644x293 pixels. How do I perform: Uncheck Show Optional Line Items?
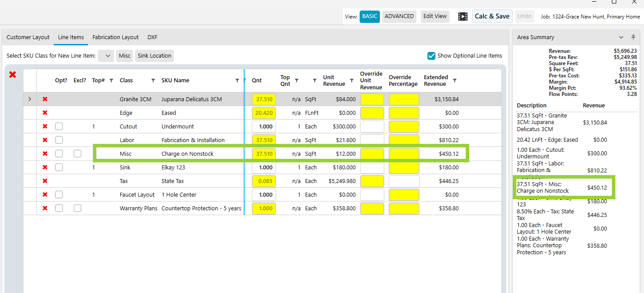[431, 56]
